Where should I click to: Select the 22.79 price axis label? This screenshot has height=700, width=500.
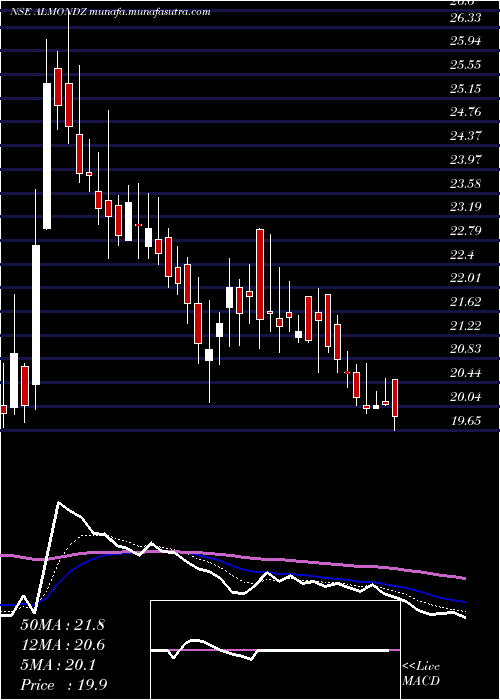[x=465, y=230]
